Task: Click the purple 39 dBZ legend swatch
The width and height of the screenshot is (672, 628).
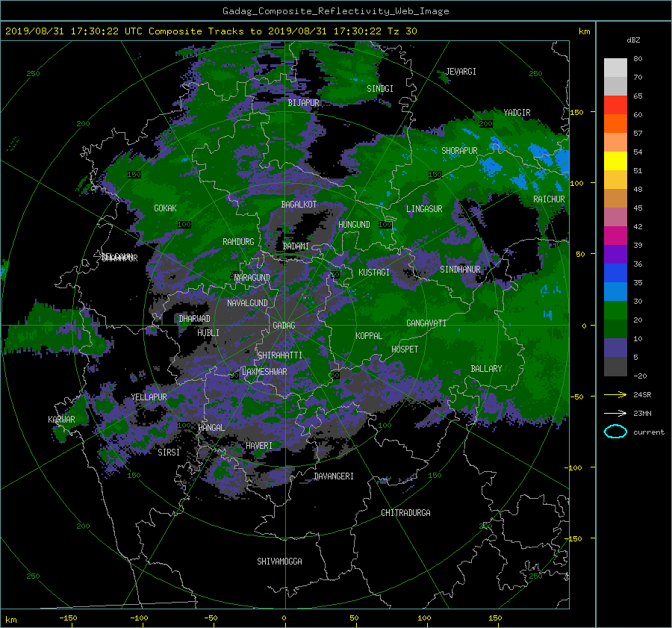Action: pos(615,254)
